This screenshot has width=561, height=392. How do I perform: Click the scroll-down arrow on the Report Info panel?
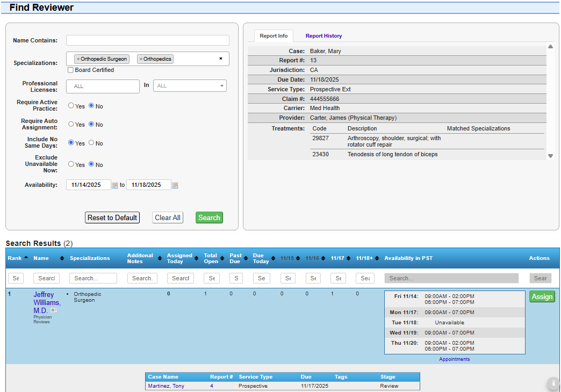click(x=550, y=156)
